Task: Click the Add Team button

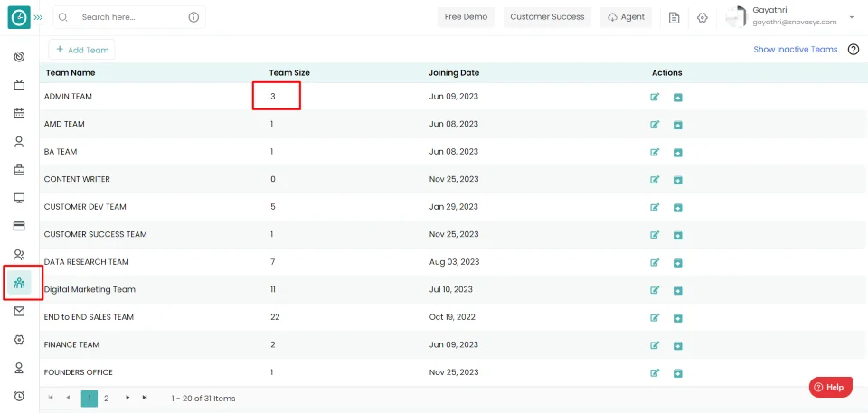Action: coord(82,50)
